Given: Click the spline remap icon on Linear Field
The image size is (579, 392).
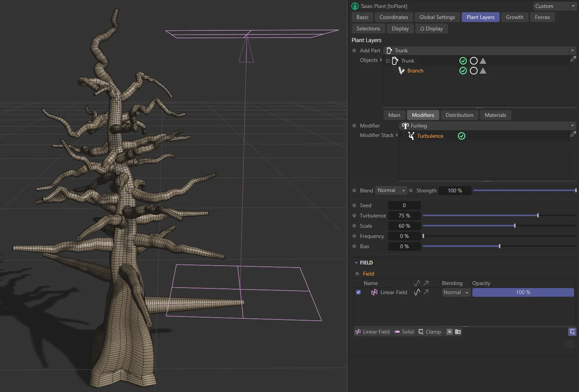Looking at the screenshot, I should 417,292.
